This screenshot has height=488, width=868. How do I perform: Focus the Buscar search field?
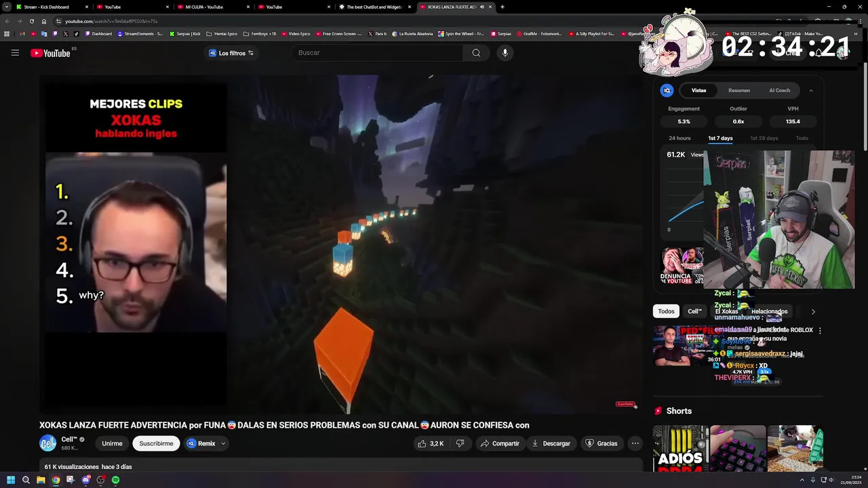[379, 53]
